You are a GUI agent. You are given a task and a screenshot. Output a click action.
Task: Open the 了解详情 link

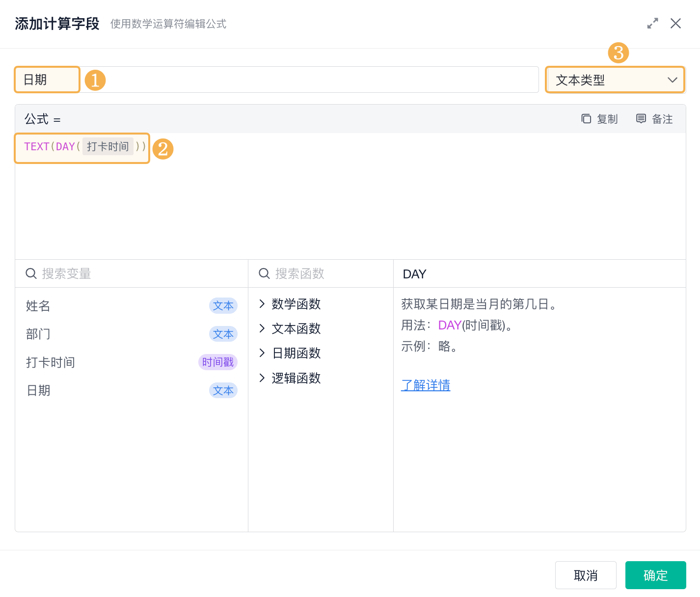(426, 385)
